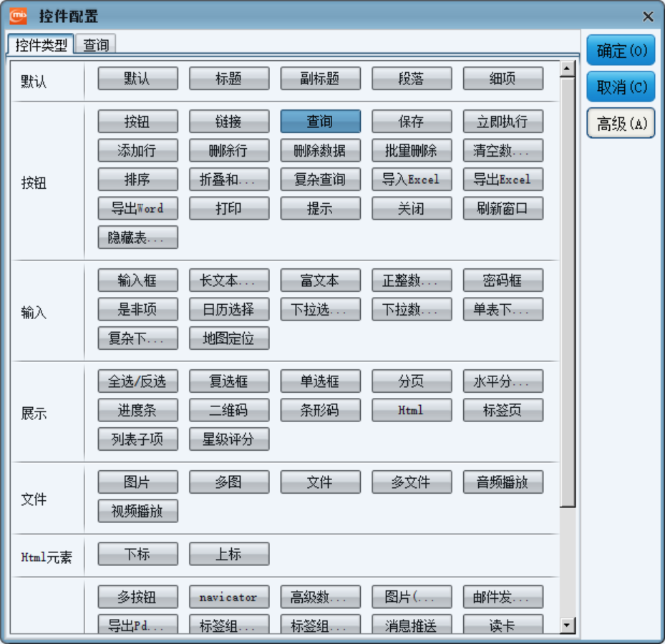Select the 密码框 input type
665x644 pixels.
(503, 280)
